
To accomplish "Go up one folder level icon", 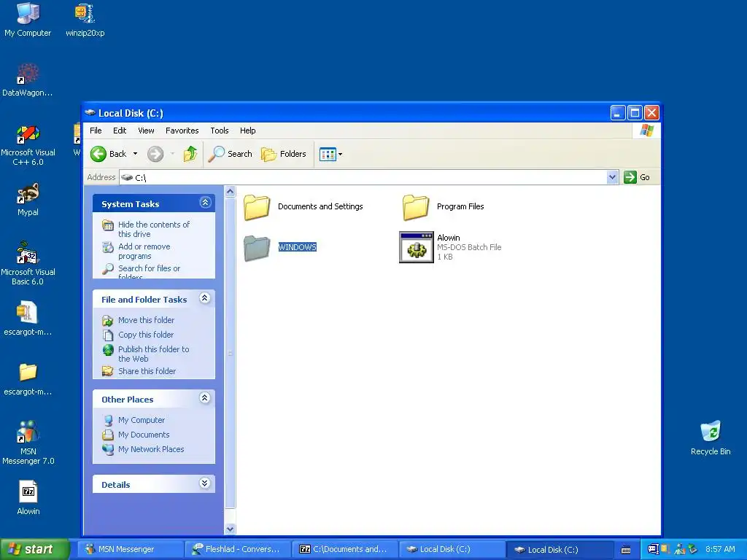I will (190, 154).
